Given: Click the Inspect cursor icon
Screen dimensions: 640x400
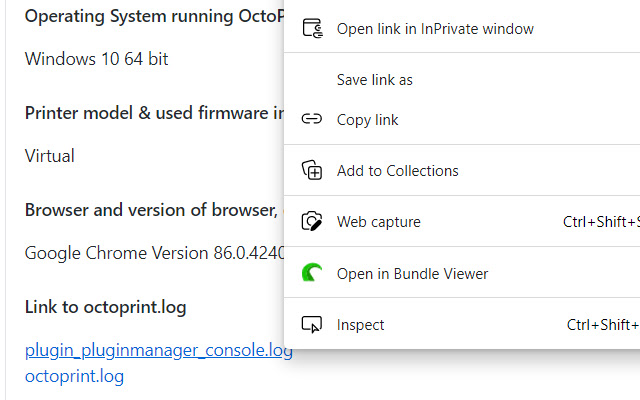Looking at the screenshot, I should [312, 324].
